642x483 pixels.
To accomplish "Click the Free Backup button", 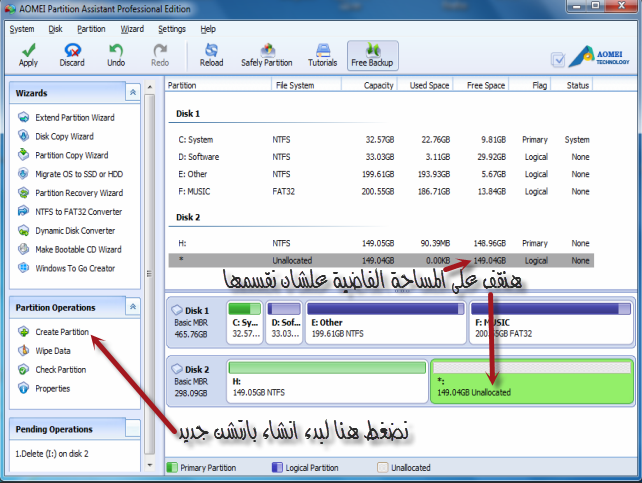I will 373,56.
